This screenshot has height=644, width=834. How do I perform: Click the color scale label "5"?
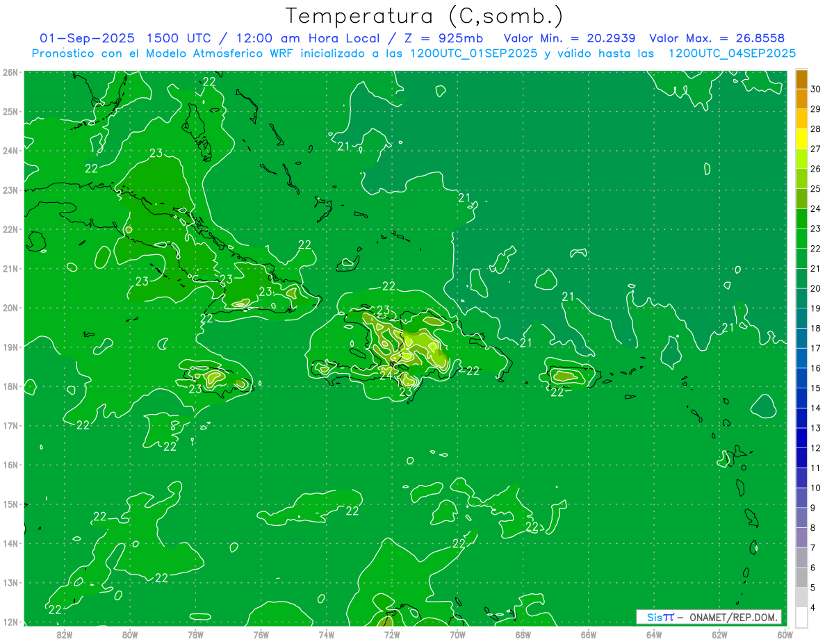pos(813,588)
